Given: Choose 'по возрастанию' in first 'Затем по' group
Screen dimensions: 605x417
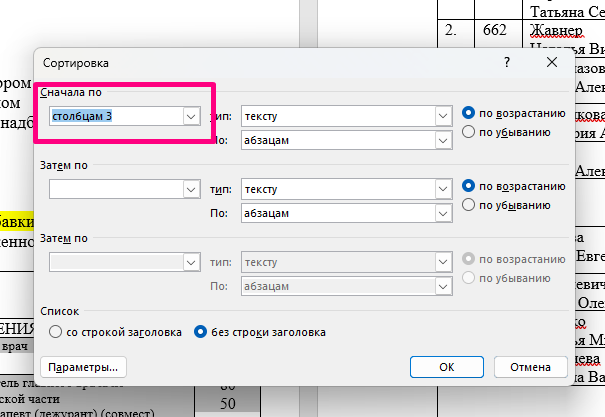Looking at the screenshot, I should coord(468,185).
